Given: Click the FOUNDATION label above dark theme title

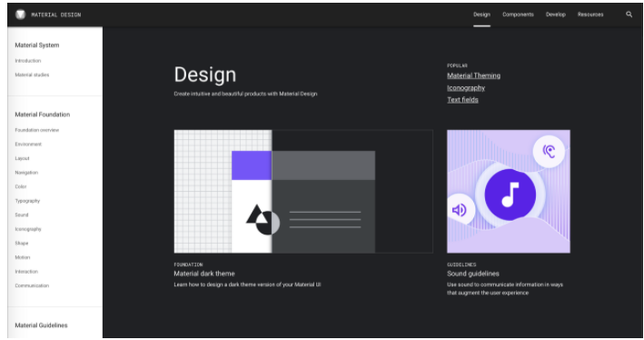Looking at the screenshot, I should pyautogui.click(x=188, y=265).
